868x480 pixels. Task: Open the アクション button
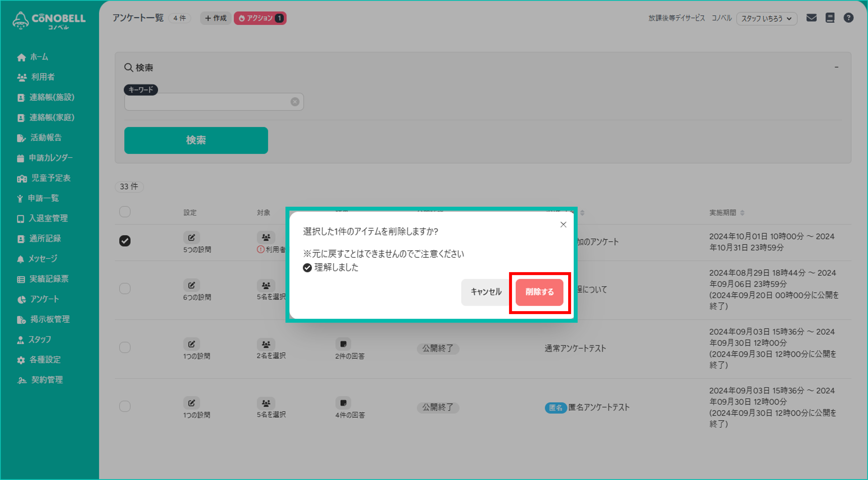[x=260, y=18]
